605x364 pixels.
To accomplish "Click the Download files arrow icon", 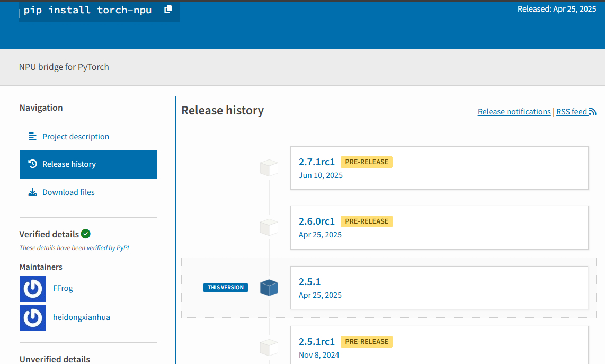I will [x=33, y=192].
